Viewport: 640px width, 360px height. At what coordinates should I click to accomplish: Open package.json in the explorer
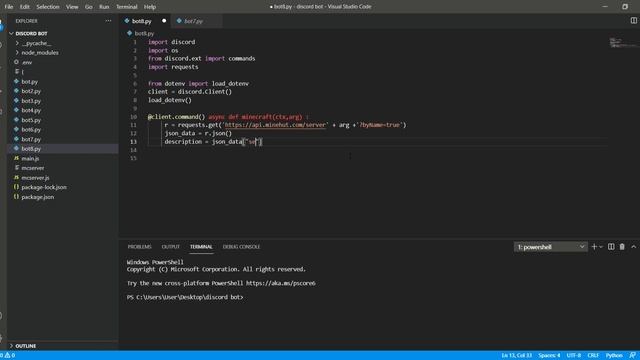click(38, 197)
